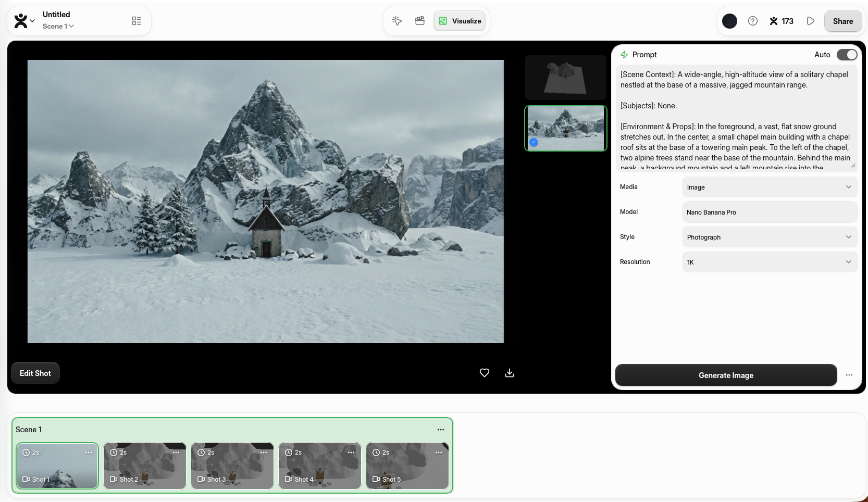
Task: Switch to the clapperboard storyboard mode
Action: (419, 21)
